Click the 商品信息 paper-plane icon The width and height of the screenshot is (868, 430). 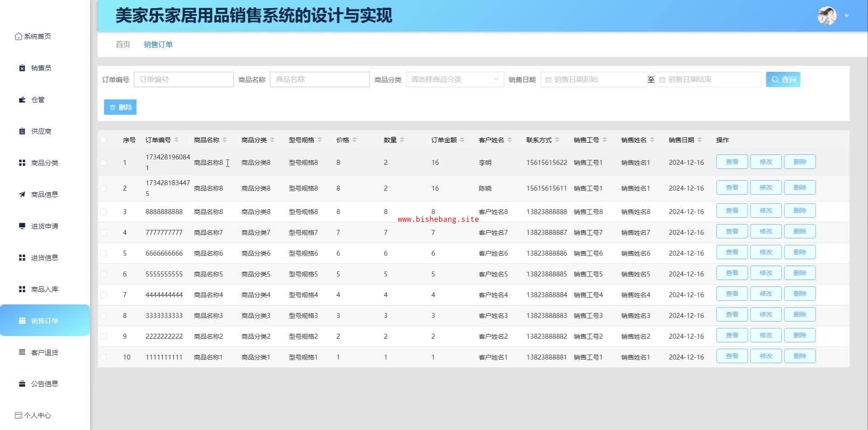coord(22,194)
